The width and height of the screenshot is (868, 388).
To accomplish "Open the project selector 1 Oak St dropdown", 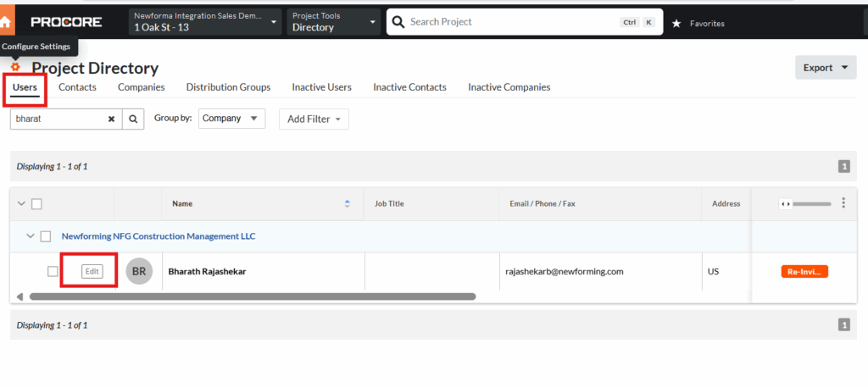I will 205,22.
